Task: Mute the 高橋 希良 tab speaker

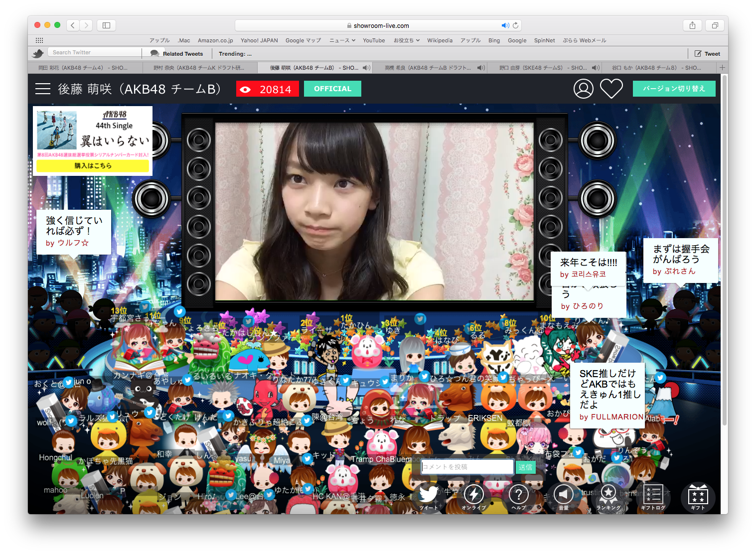Action: (x=481, y=68)
